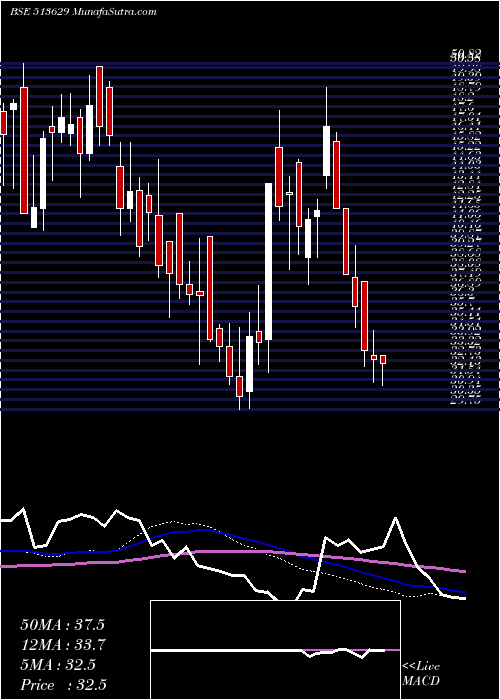Image resolution: width=500 pixels, height=700 pixels.
Task: Click the 12MA : 33.7 value
Action: (x=62, y=645)
